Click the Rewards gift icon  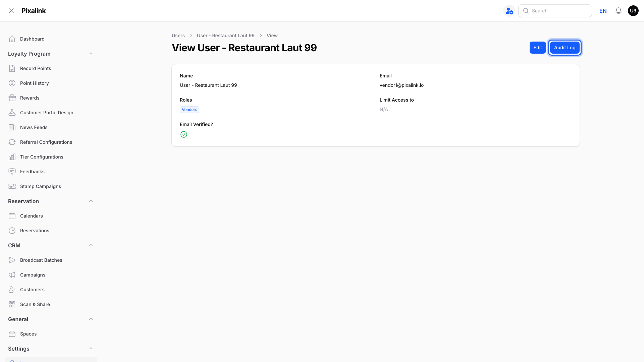12,98
